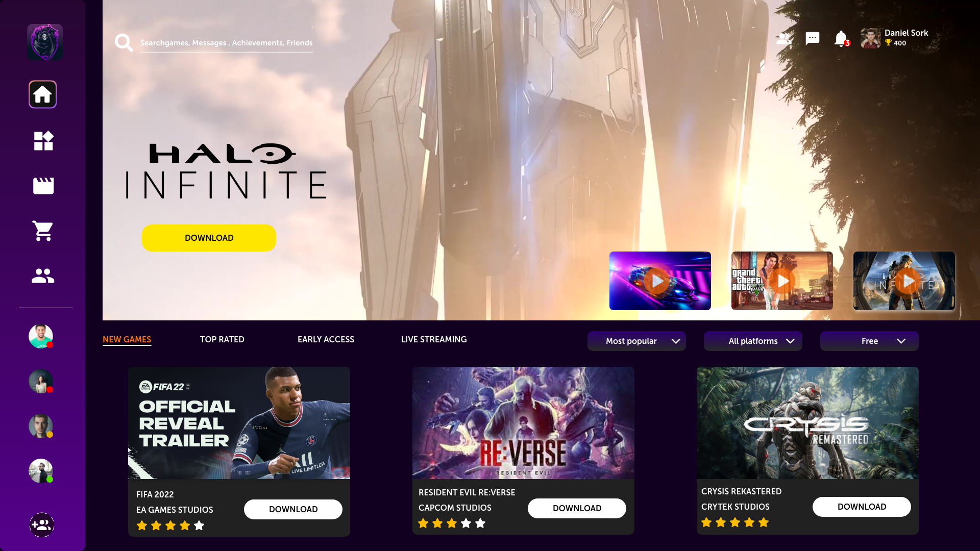
Task: Switch to the EARLY ACCESS tab
Action: click(326, 339)
